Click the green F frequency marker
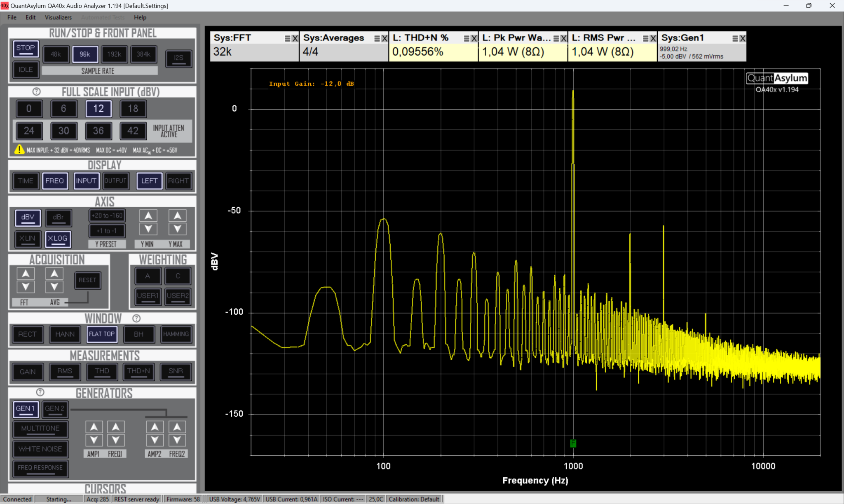844x504 pixels. [573, 443]
